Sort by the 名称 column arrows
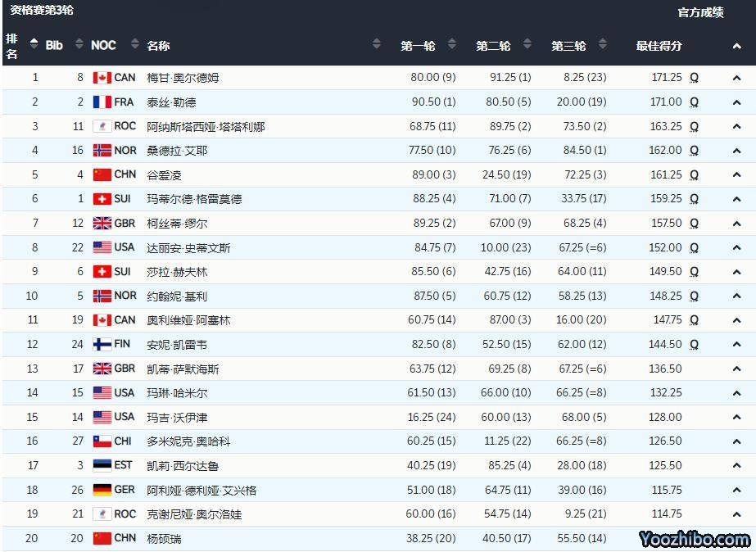Image resolution: width=756 pixels, height=552 pixels. pos(377,45)
